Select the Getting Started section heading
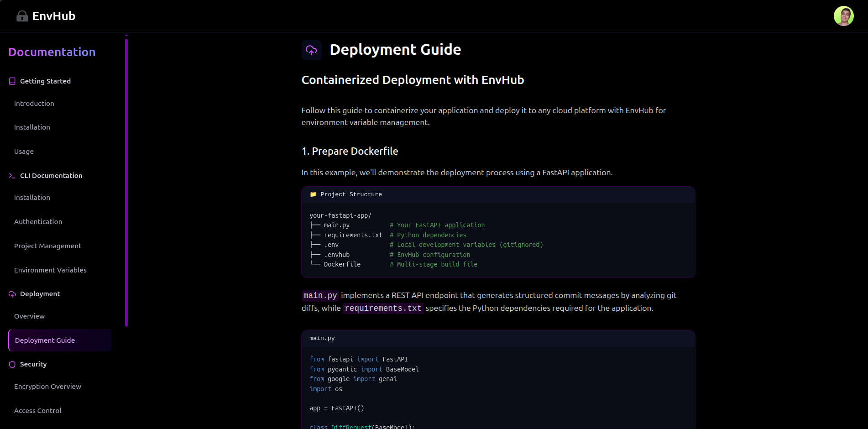The height and width of the screenshot is (429, 868). pos(45,81)
